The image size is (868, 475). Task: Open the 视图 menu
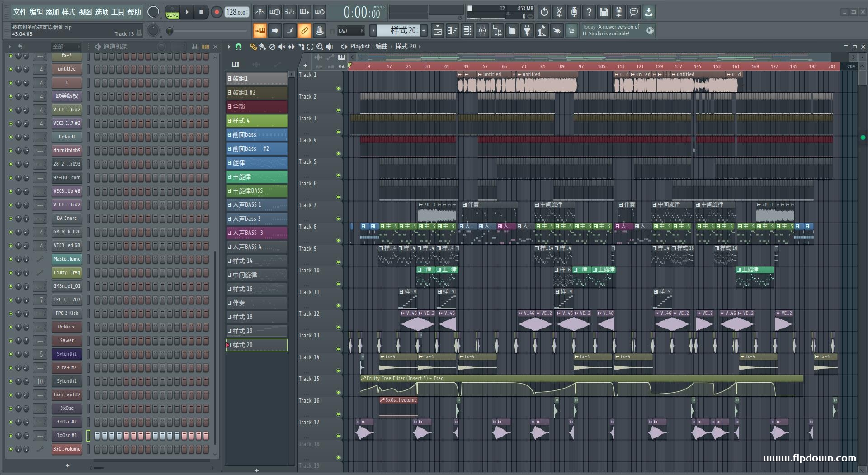coord(85,12)
